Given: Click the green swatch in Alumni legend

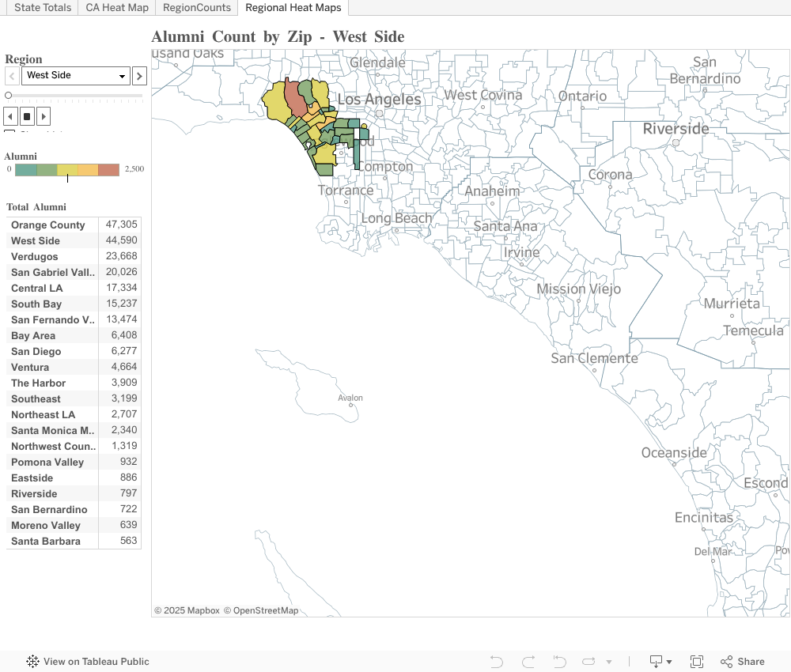Looking at the screenshot, I should coord(47,170).
